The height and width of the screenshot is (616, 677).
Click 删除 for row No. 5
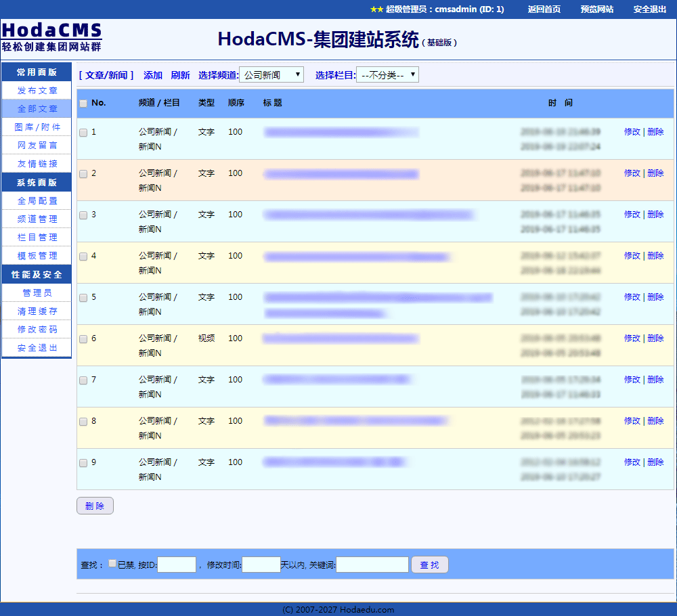pyautogui.click(x=655, y=297)
